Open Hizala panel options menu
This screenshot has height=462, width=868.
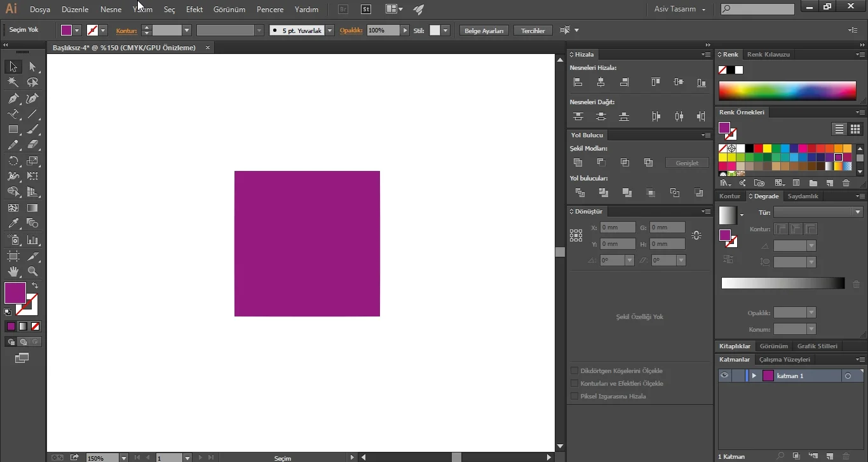coord(706,55)
